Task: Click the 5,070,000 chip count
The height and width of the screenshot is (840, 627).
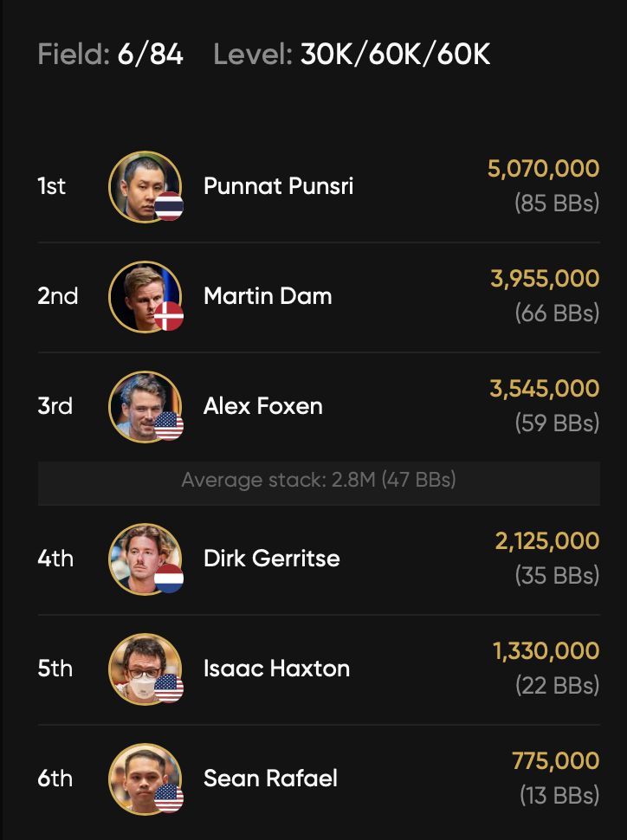Action: 543,168
